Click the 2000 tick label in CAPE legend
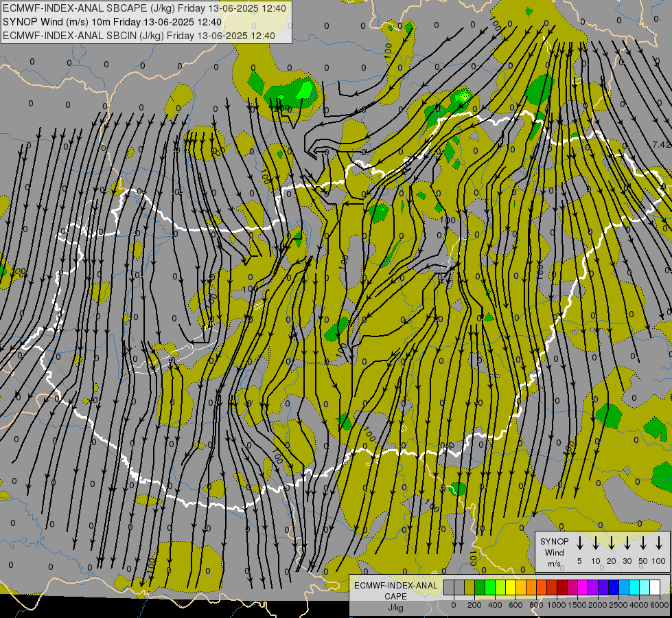The height and width of the screenshot is (618, 672). click(x=598, y=605)
